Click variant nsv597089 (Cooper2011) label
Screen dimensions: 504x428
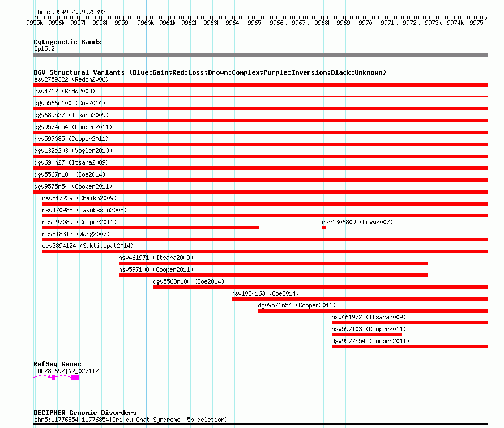click(x=79, y=222)
